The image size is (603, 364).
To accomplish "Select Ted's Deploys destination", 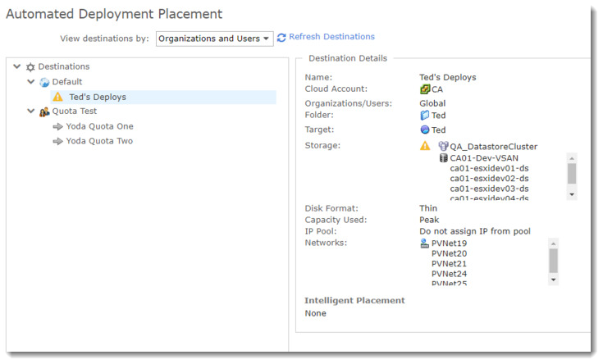I will [x=163, y=97].
